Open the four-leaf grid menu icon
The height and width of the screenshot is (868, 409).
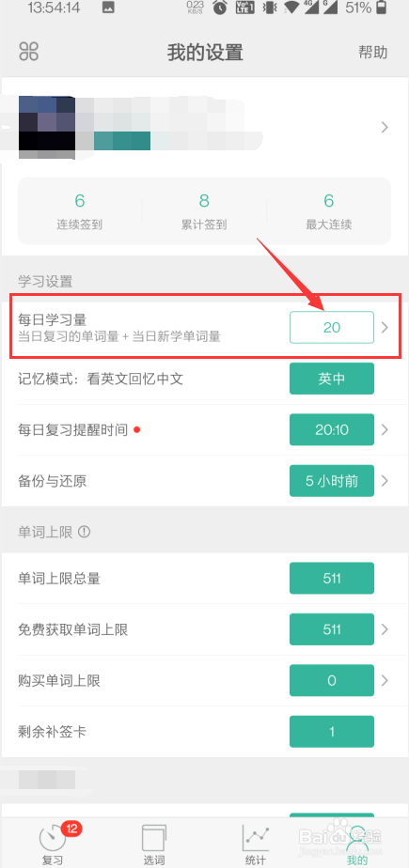coord(29,52)
